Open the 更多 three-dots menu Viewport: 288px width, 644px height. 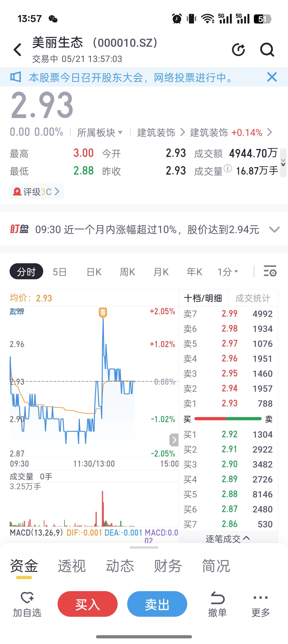point(261,598)
